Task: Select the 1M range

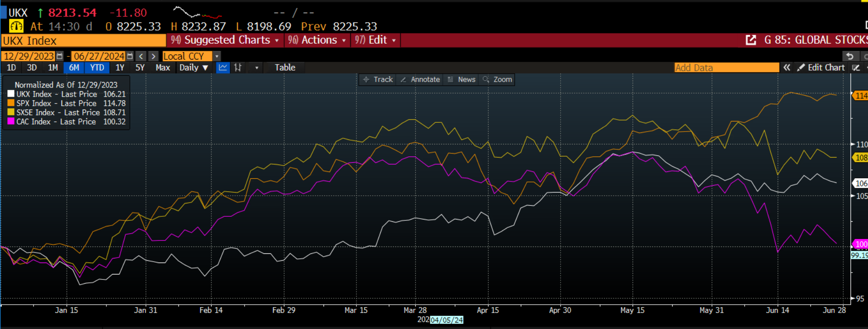Action: coord(53,67)
